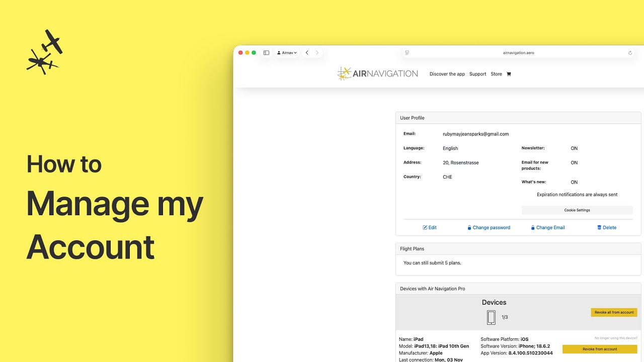Click the Cookie Settings button
The image size is (644, 362).
click(x=577, y=210)
